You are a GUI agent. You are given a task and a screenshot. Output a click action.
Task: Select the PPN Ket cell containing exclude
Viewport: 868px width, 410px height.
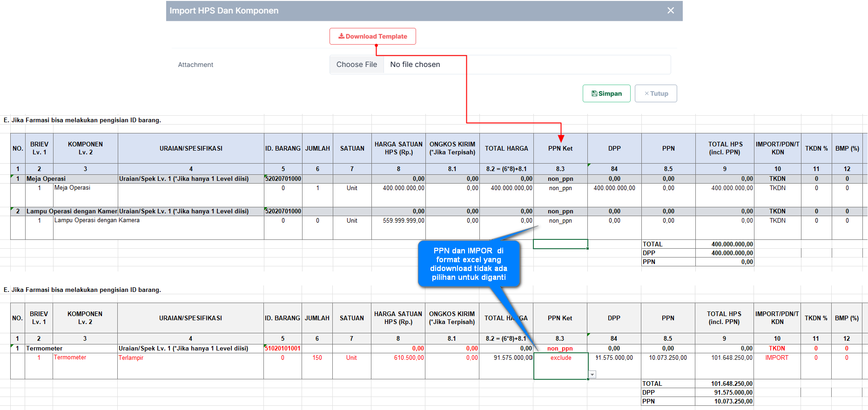pyautogui.click(x=560, y=358)
